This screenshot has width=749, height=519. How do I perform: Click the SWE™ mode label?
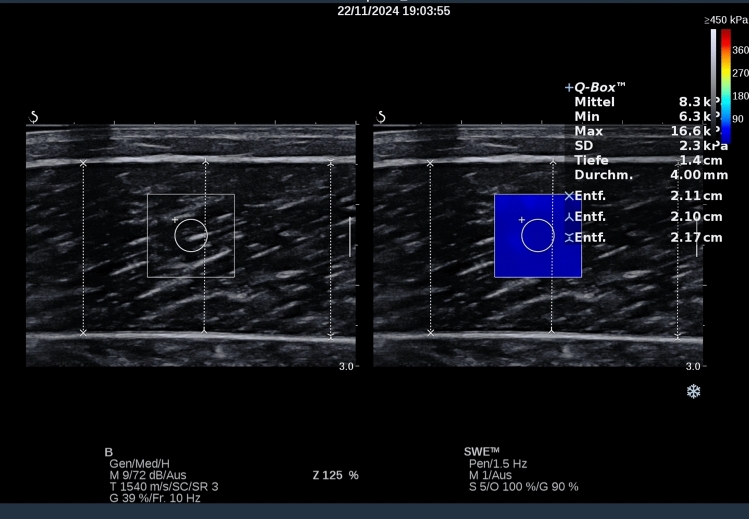pos(481,451)
